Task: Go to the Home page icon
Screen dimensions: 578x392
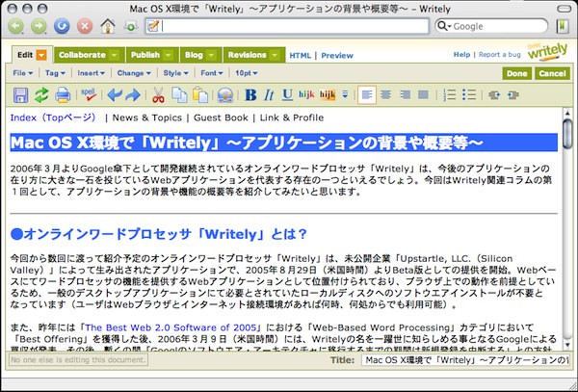Action: pyautogui.click(x=108, y=26)
